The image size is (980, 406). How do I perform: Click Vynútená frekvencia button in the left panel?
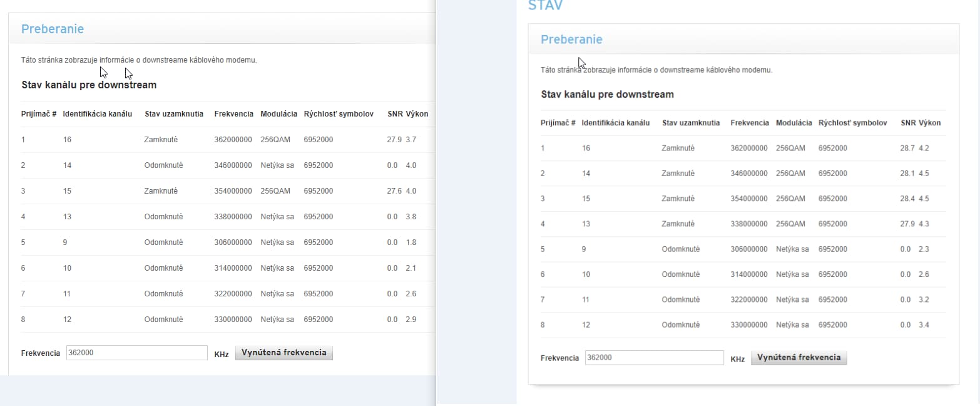[284, 353]
